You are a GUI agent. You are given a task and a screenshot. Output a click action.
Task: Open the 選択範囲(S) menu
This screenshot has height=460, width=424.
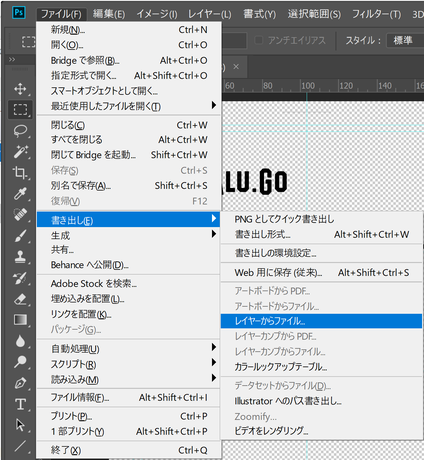[x=314, y=14]
